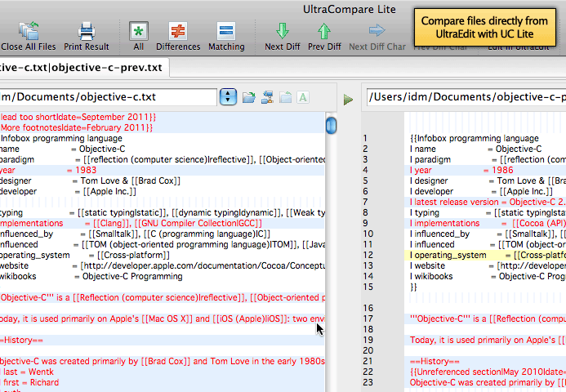Click the left file path field
This screenshot has width=566, height=392.
[108, 97]
